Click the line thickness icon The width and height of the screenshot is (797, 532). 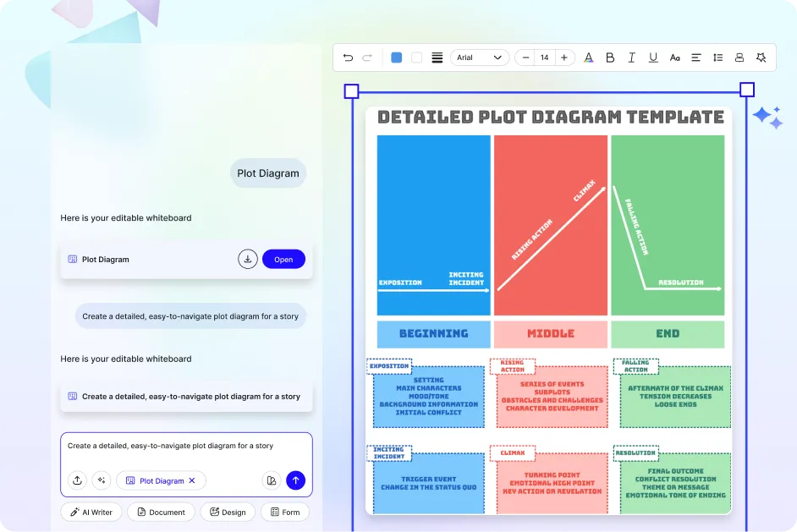[x=437, y=58]
